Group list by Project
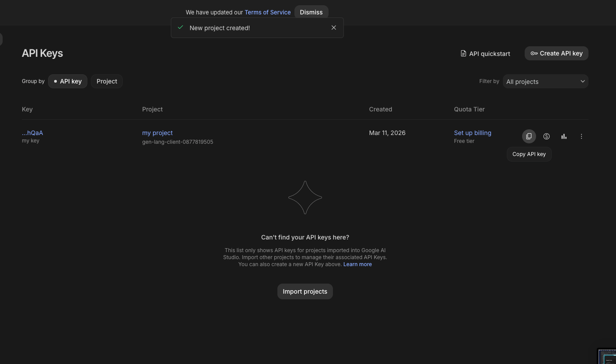Screen dimensions: 616x364 coord(107,81)
